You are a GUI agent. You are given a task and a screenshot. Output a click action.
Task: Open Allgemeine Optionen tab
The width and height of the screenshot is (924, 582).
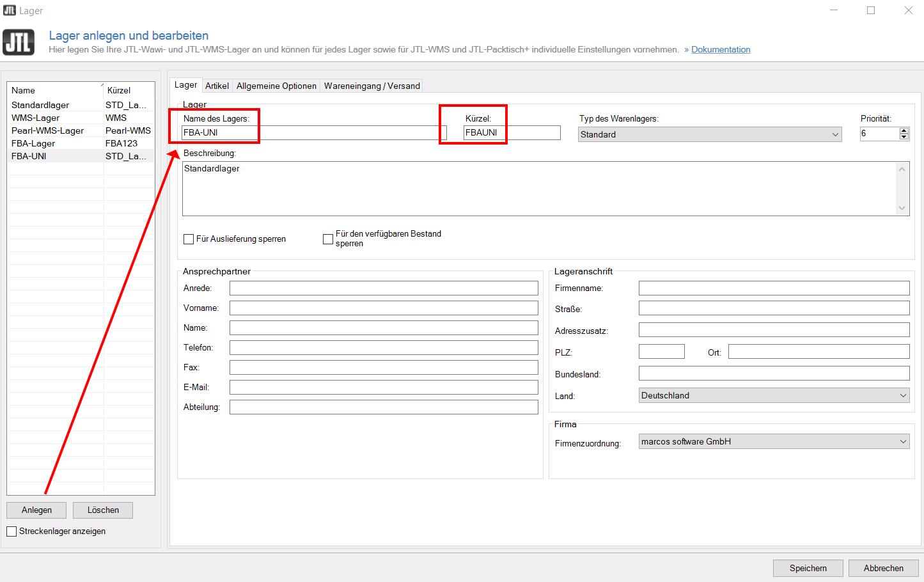click(x=276, y=86)
